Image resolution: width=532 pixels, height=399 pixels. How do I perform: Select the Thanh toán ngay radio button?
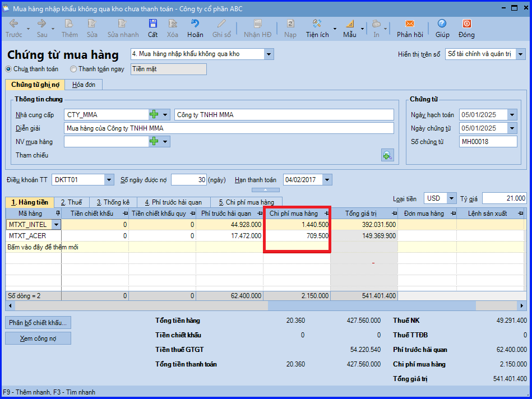(x=73, y=69)
